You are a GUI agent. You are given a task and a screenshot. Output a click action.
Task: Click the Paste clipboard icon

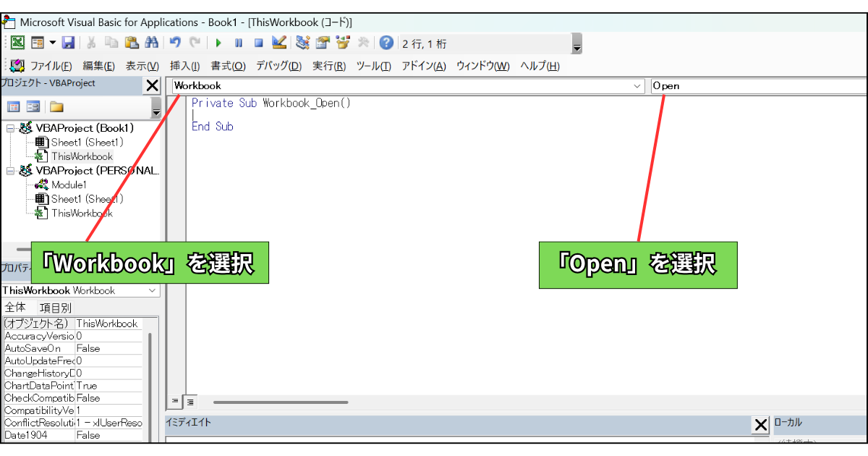click(x=132, y=43)
